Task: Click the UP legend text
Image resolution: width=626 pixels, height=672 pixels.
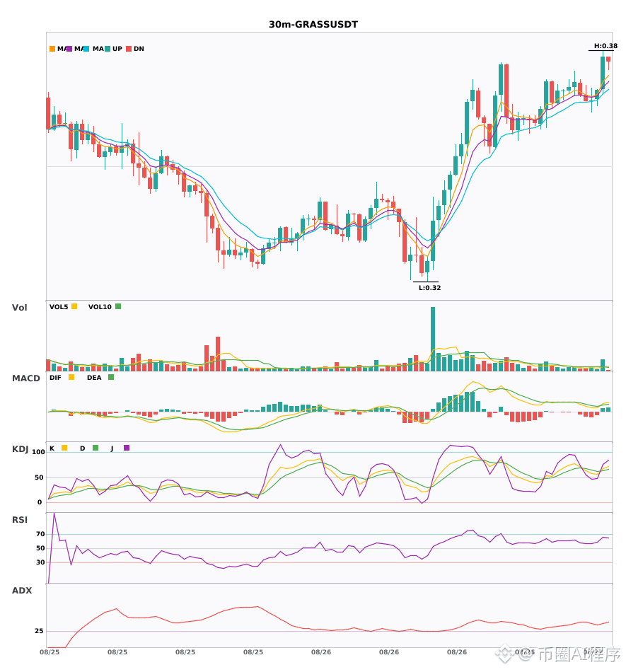Action: coord(117,49)
